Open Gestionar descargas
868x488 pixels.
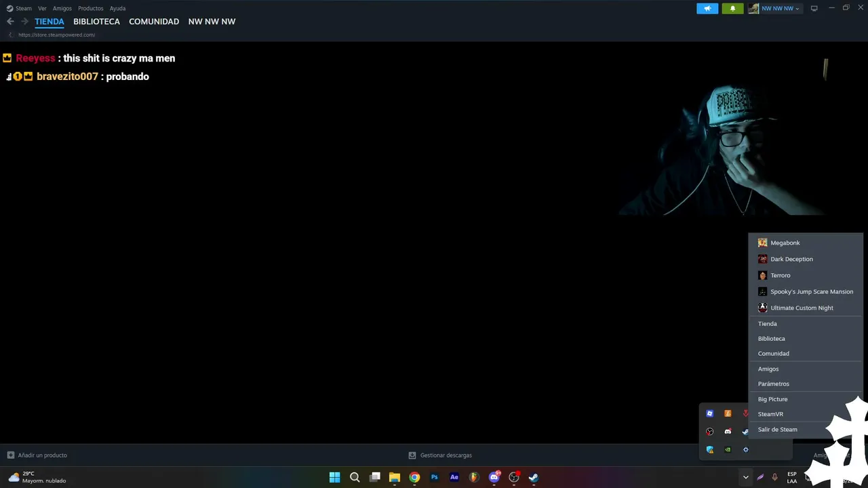440,455
